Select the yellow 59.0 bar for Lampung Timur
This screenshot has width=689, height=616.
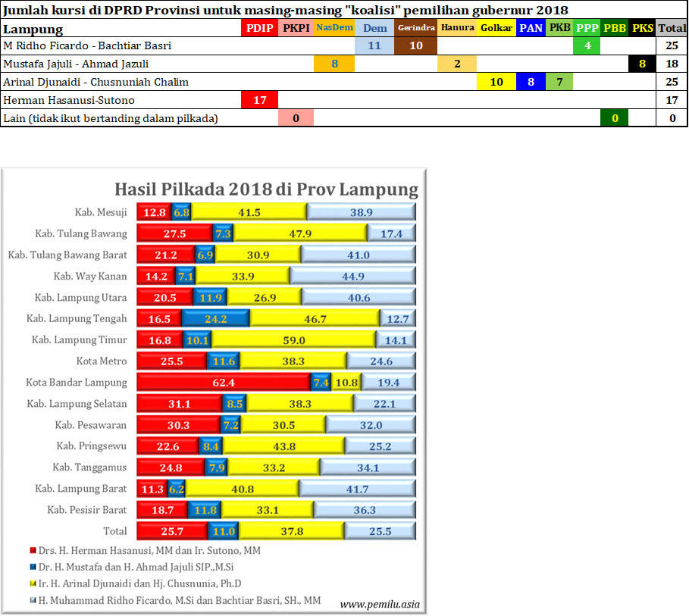point(293,340)
